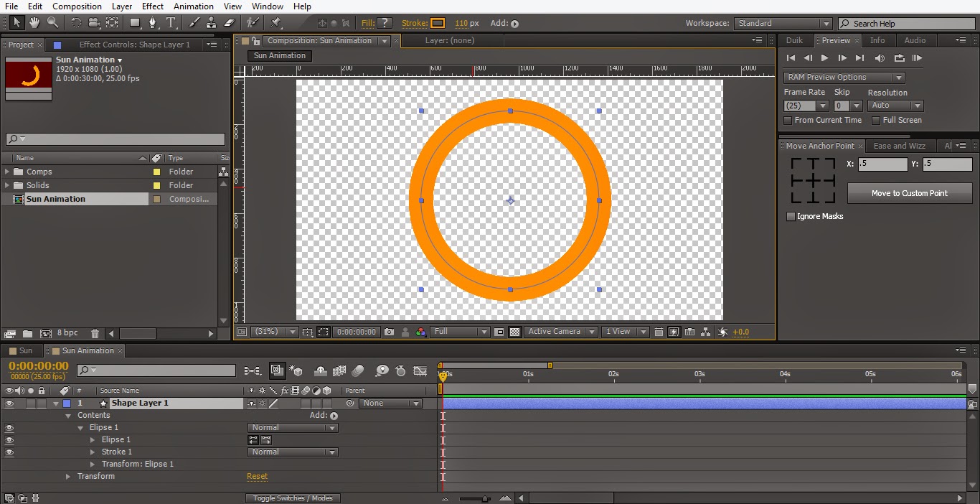Check the Ignore Masks checkbox
Screen dimensions: 980x504
coord(791,216)
